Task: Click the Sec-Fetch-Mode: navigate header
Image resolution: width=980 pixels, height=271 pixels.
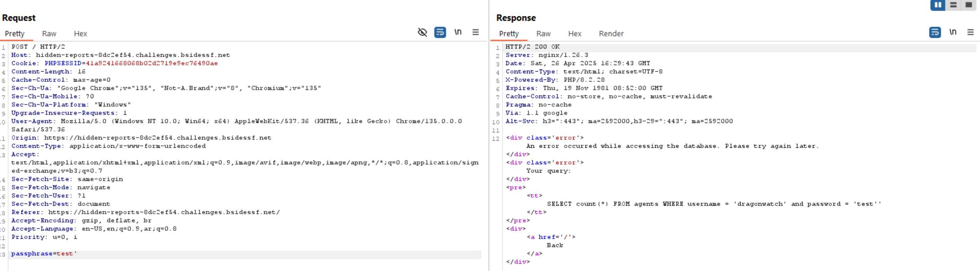Action: tap(61, 187)
